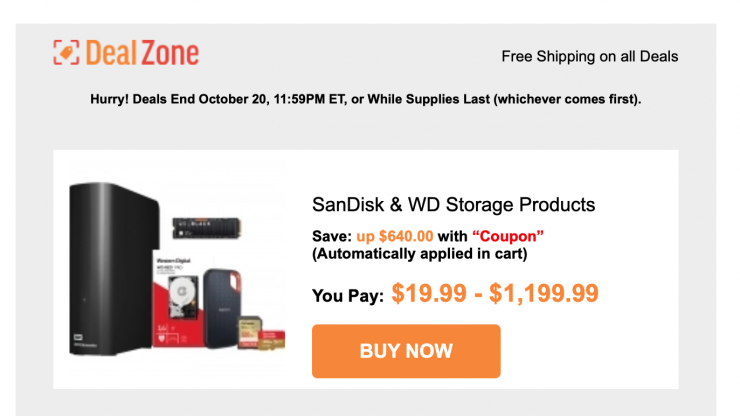Click the Deal Zone brand name text
Viewport: 740px width, 416px height.
(142, 53)
